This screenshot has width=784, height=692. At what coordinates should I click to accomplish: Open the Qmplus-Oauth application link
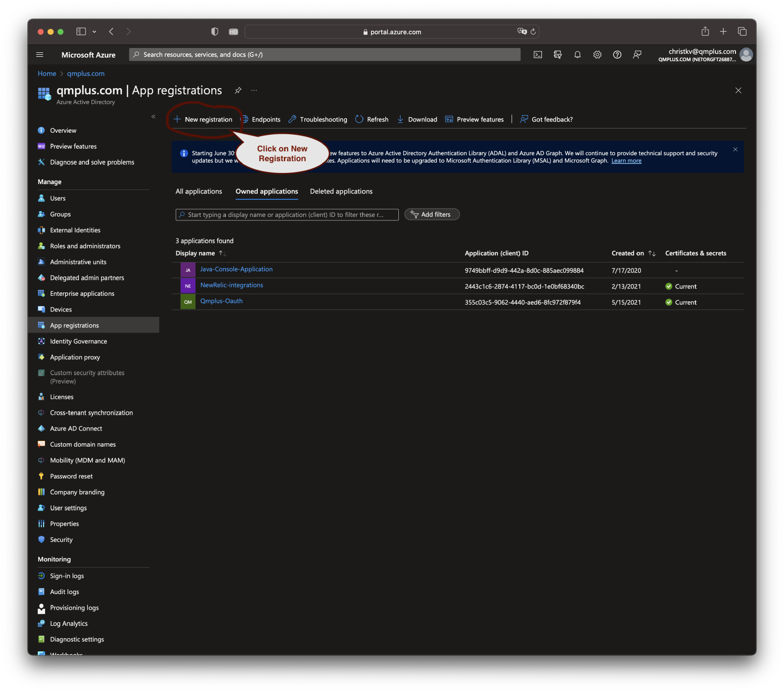tap(221, 301)
